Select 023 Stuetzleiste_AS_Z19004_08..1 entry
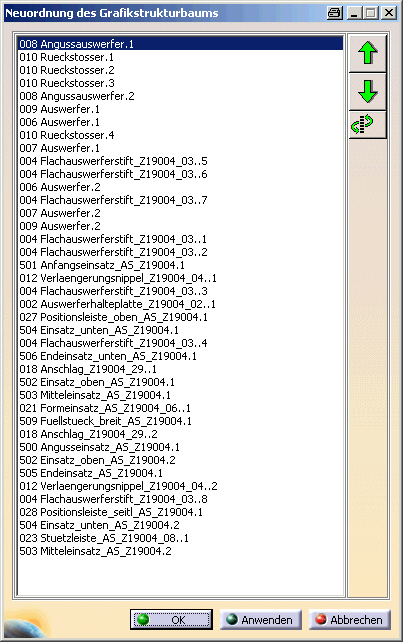Image resolution: width=403 pixels, height=642 pixels. pyautogui.click(x=180, y=538)
